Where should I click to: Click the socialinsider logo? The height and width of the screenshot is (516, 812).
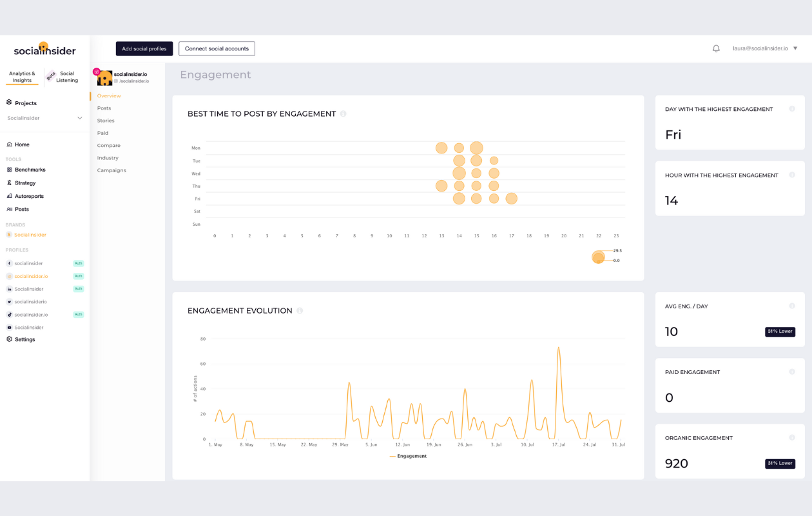pyautogui.click(x=45, y=50)
